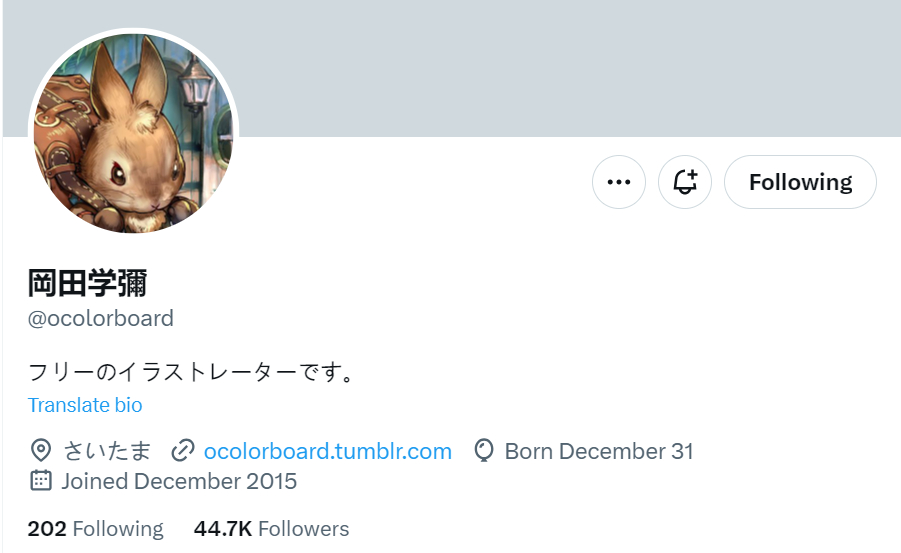The height and width of the screenshot is (553, 901).
Task: View the 202 Following list
Action: pos(95,529)
